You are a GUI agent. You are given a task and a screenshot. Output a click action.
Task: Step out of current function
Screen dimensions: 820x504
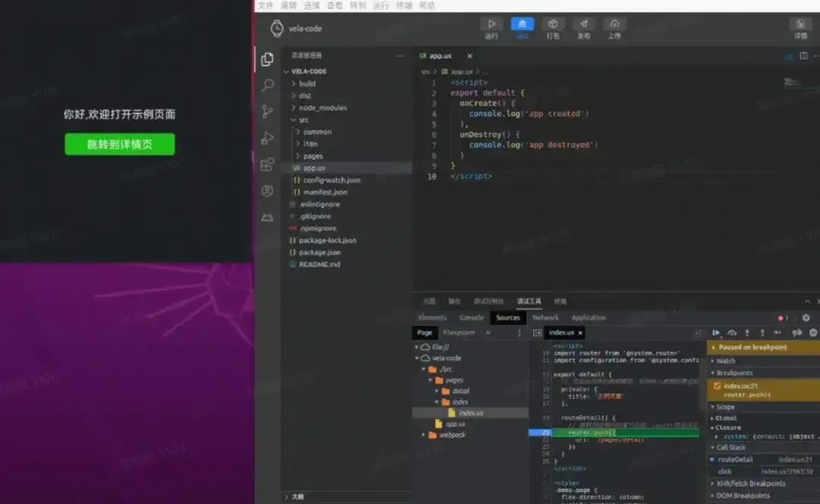762,332
